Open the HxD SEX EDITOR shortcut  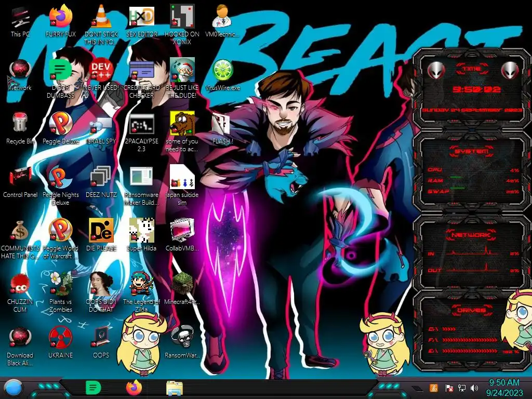141,22
